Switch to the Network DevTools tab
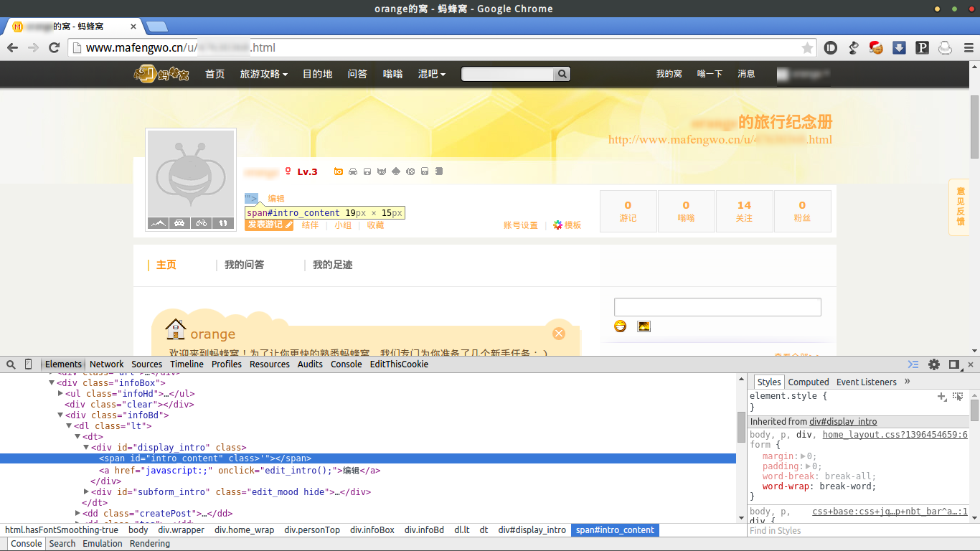This screenshot has width=980, height=551. pyautogui.click(x=107, y=364)
